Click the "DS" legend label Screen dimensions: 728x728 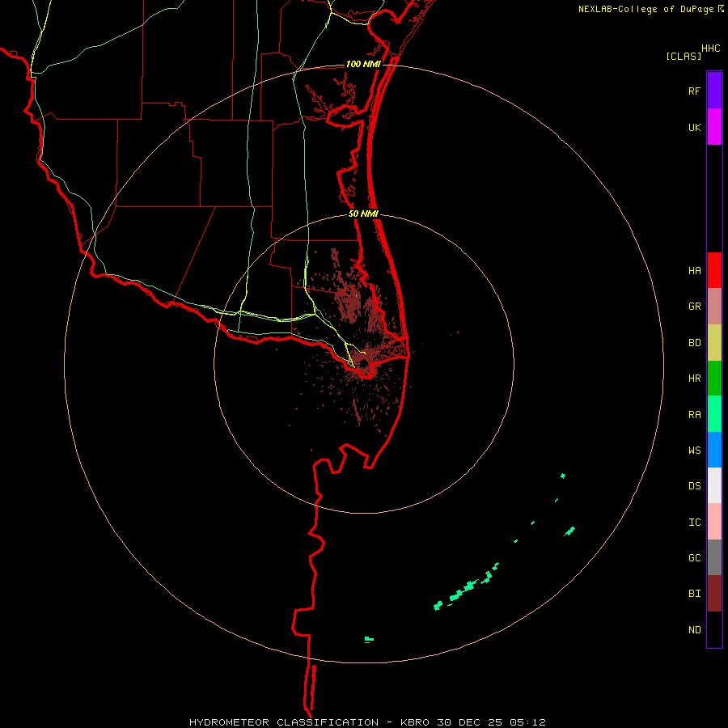(695, 486)
